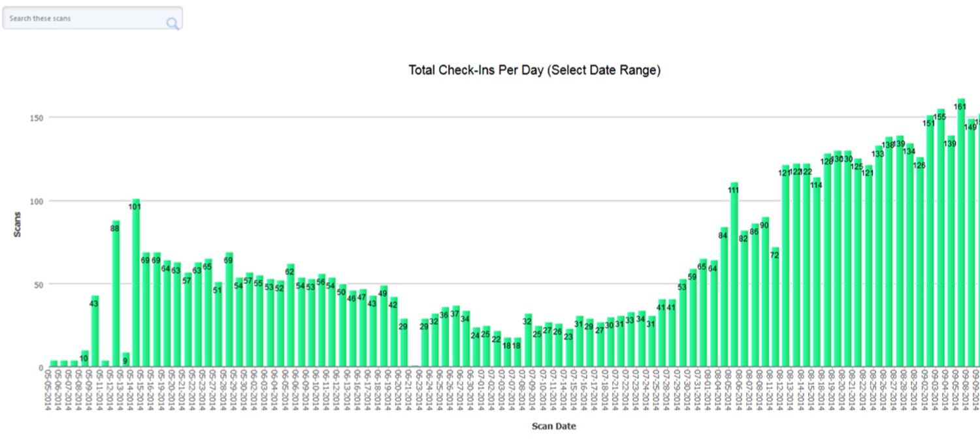This screenshot has width=980, height=440.
Task: Click the bar with value 46
Action: [353, 329]
